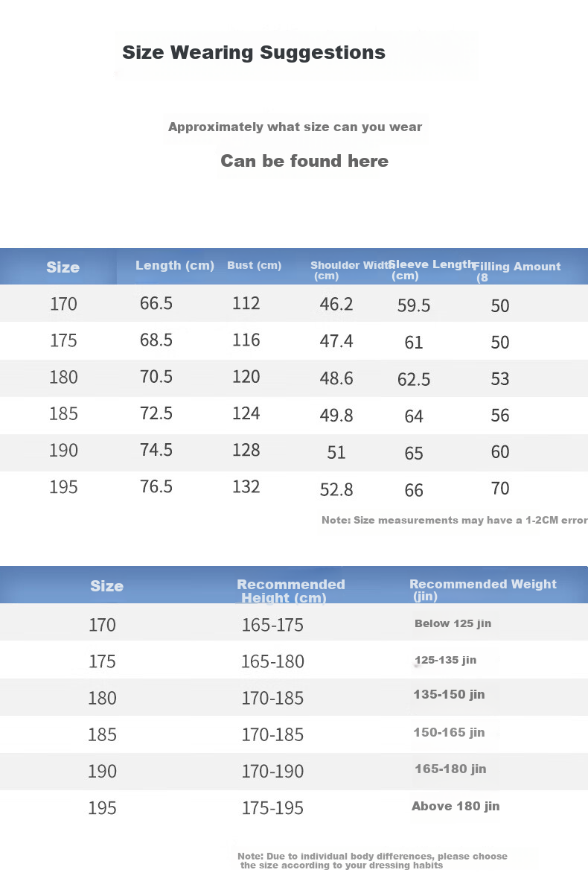Pick shoulder width 47.4
The image size is (588, 896).
(x=336, y=342)
